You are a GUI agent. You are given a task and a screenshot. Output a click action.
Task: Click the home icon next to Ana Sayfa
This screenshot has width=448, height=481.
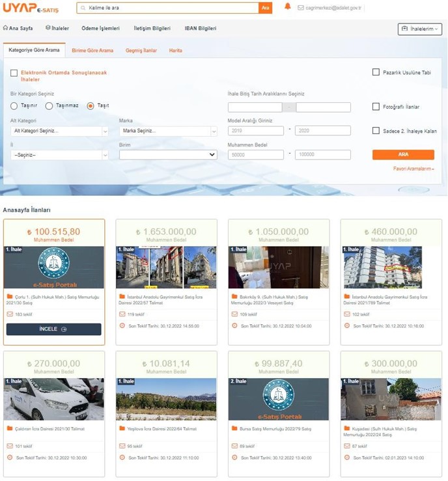[x=6, y=28]
